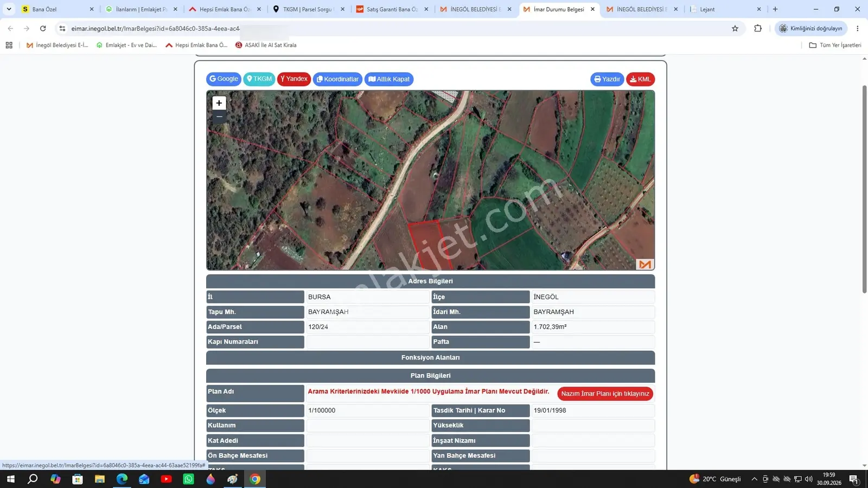Image resolution: width=868 pixels, height=488 pixels.
Task: Open the browser extensions puzzle icon
Action: [x=758, y=29]
